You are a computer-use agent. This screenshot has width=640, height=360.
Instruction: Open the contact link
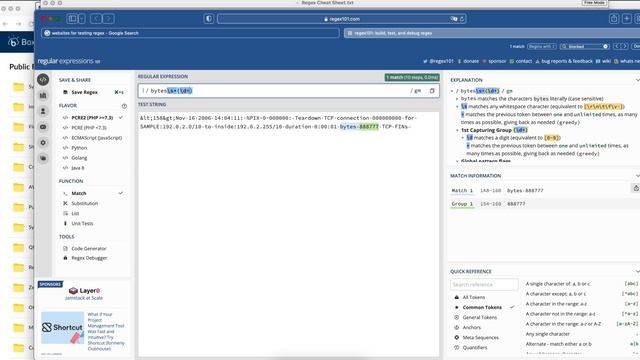[x=520, y=61]
